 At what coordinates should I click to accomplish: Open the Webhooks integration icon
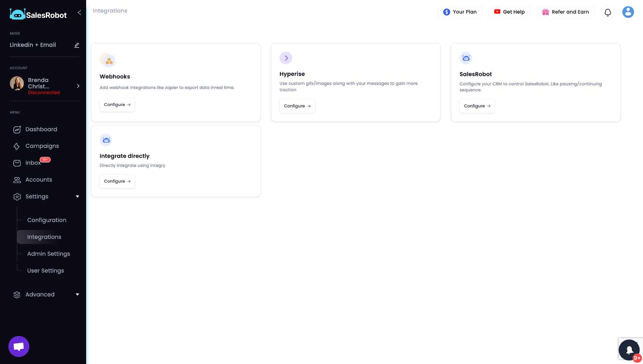107,60
